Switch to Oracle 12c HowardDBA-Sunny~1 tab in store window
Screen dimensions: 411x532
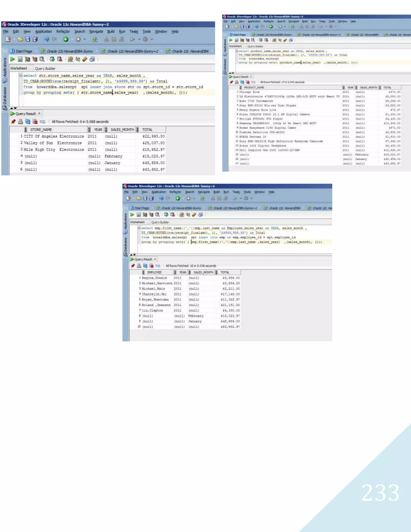pyautogui.click(x=130, y=51)
